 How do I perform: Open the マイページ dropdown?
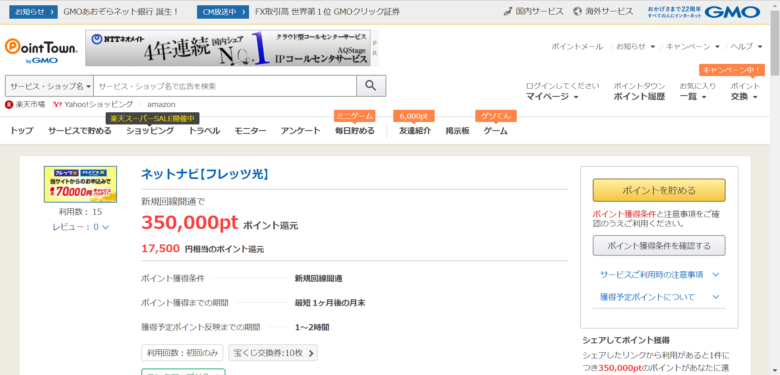[x=552, y=97]
